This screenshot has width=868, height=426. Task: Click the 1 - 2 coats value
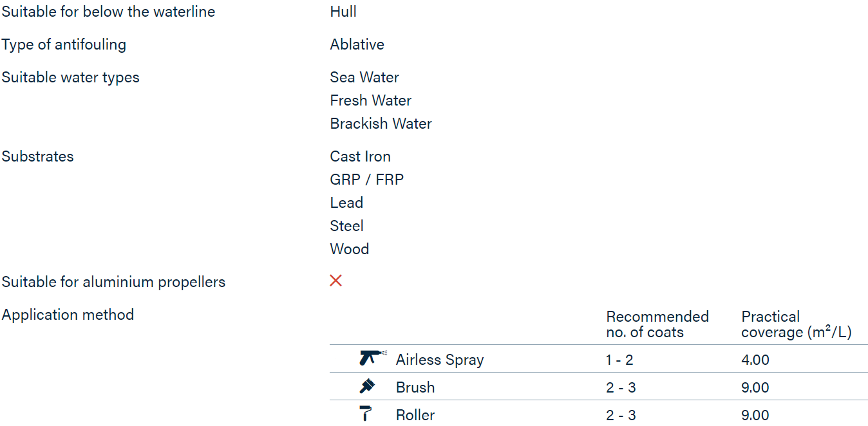pos(619,360)
